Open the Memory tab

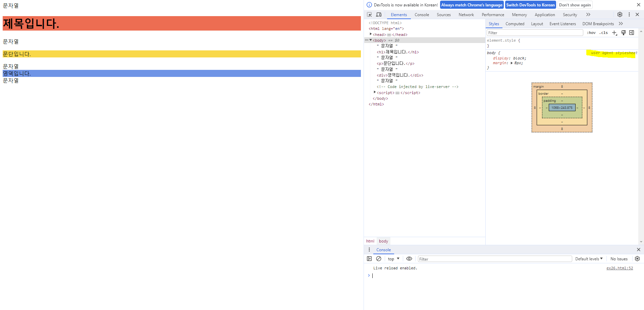tap(519, 14)
